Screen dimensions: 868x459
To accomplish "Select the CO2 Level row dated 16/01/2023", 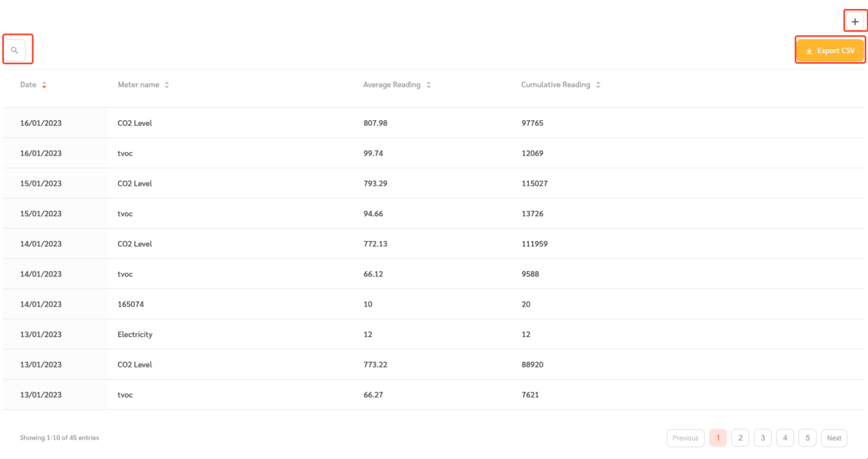I will (226, 123).
